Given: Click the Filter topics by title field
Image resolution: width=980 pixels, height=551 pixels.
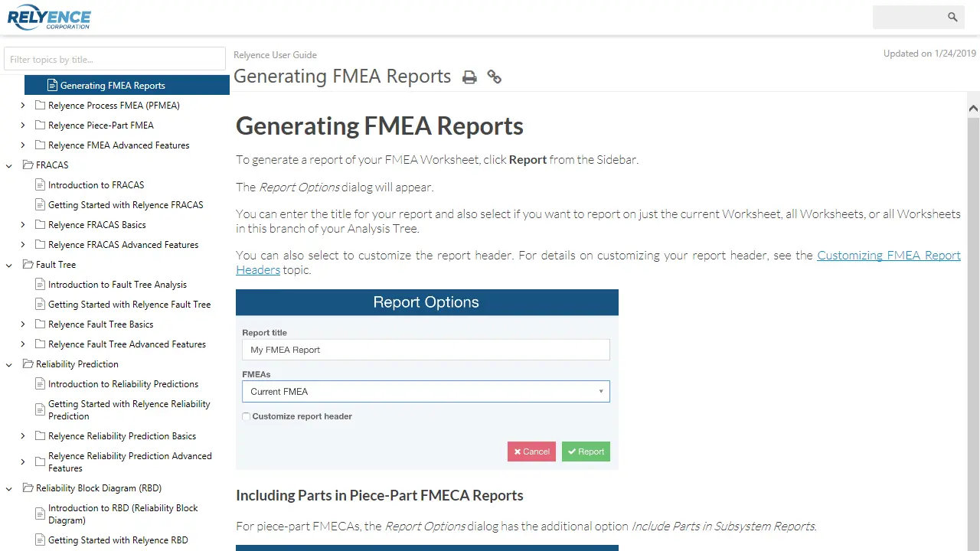Looking at the screenshot, I should click(115, 60).
